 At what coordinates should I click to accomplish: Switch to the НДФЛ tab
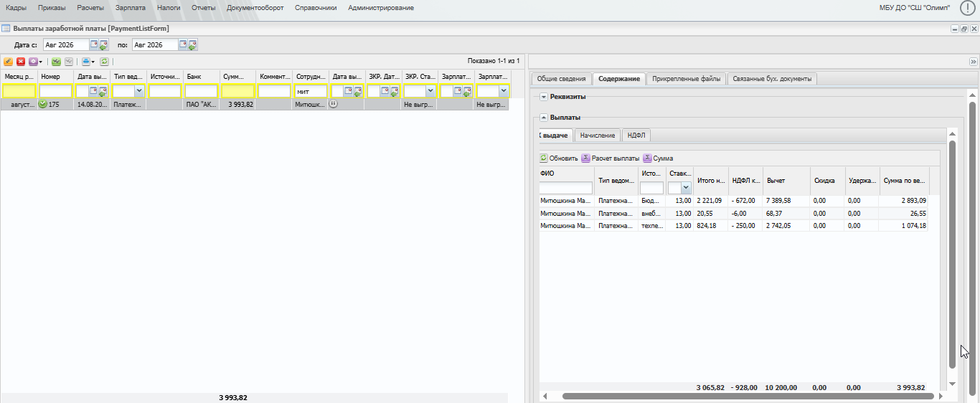point(636,136)
